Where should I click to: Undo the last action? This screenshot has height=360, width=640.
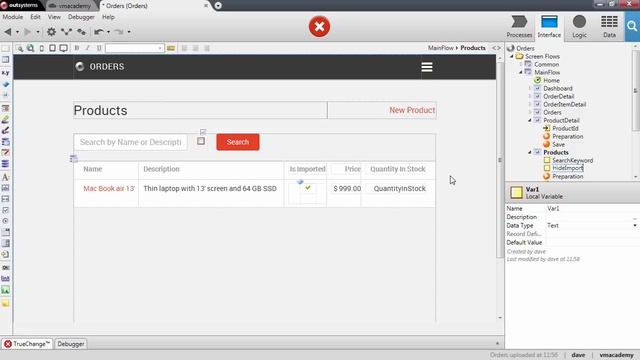click(x=99, y=32)
